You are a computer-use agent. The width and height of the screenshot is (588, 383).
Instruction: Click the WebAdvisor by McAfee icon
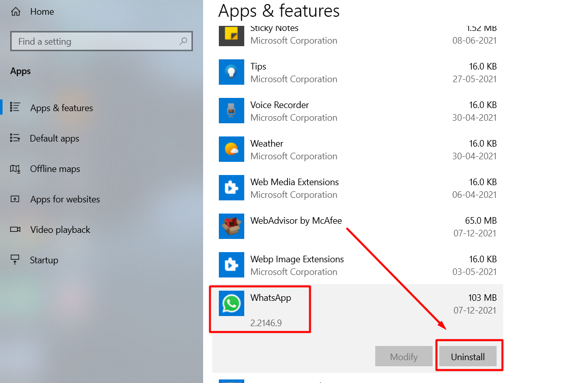232,226
